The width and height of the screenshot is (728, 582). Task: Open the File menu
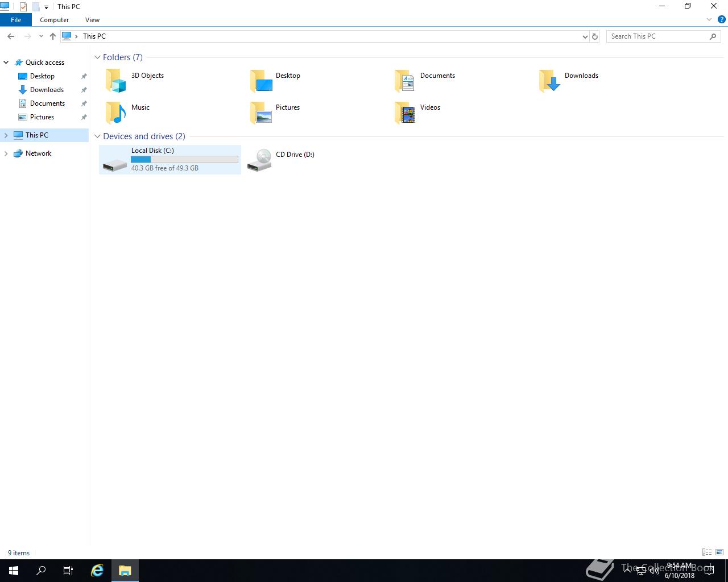coord(16,20)
